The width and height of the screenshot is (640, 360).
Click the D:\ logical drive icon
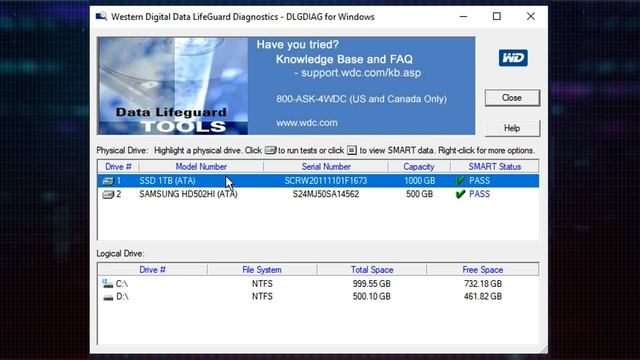(x=108, y=297)
